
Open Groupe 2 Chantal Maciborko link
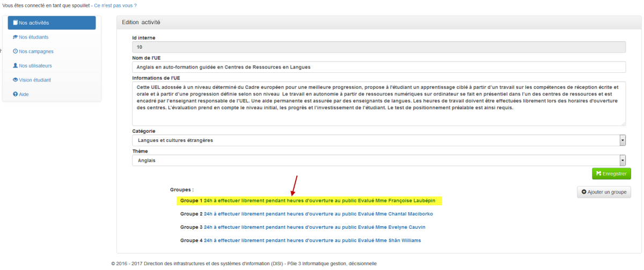(318, 214)
